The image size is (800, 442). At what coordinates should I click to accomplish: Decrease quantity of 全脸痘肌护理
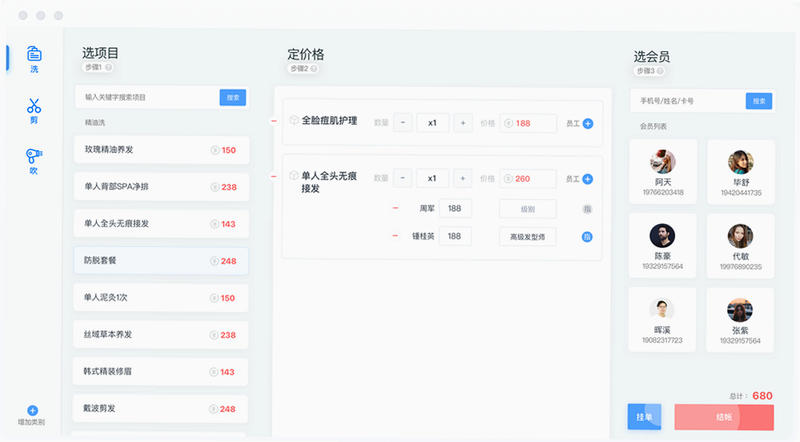(403, 123)
